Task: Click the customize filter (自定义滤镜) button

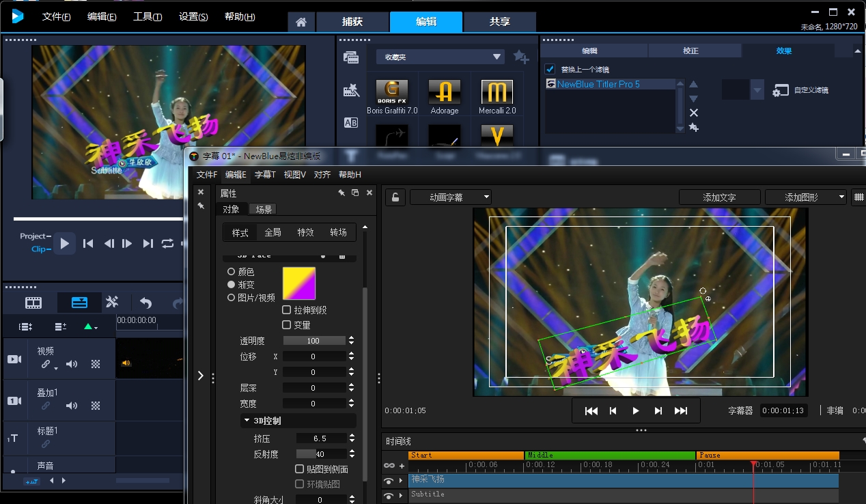Action: point(800,90)
